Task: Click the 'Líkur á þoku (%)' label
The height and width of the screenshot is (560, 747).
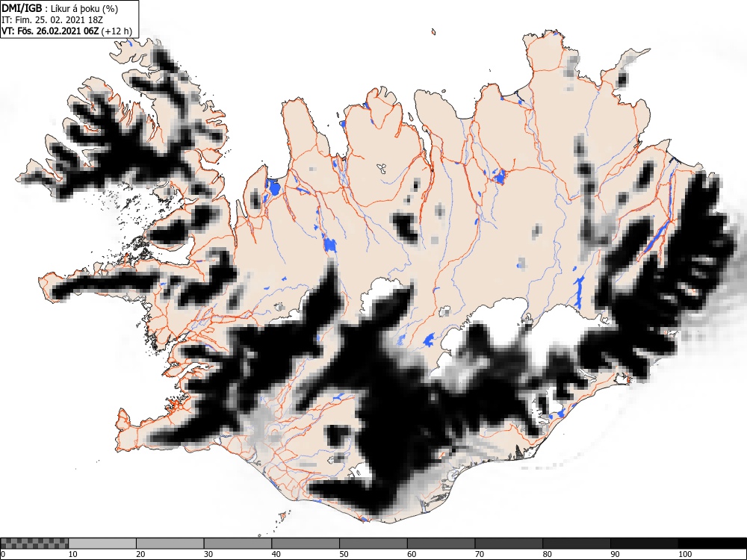Action: 85,8
